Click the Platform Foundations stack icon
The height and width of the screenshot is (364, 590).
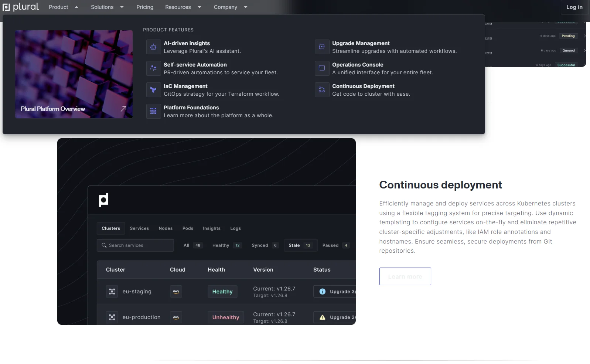click(153, 111)
